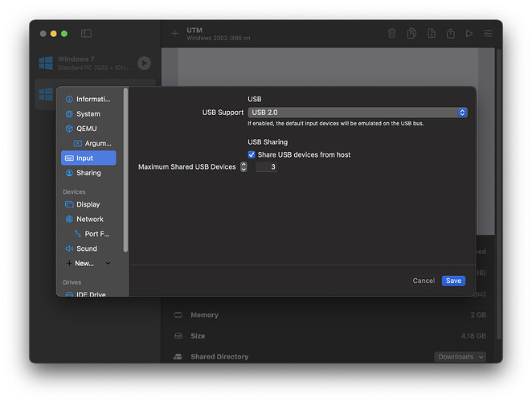Open the USB Support dropdown
Screen dimensions: 532x402
click(358, 113)
